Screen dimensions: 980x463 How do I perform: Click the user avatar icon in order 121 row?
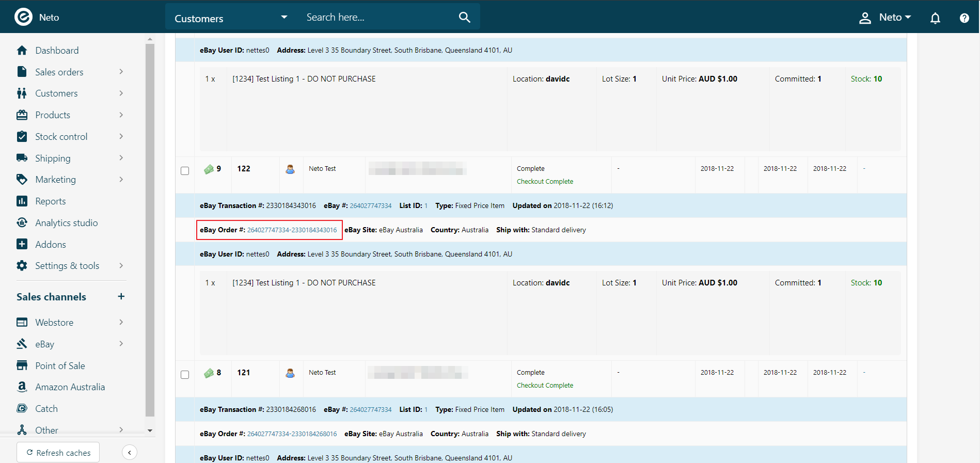click(x=290, y=373)
